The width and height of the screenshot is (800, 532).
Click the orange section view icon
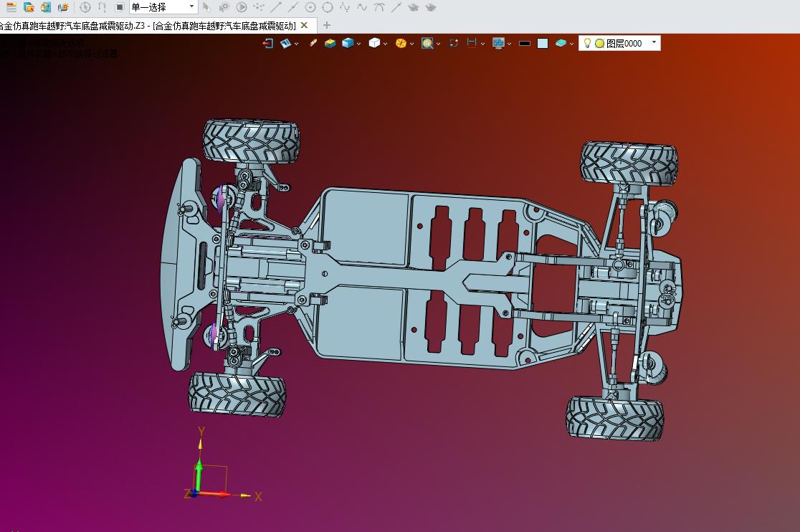coord(401,43)
